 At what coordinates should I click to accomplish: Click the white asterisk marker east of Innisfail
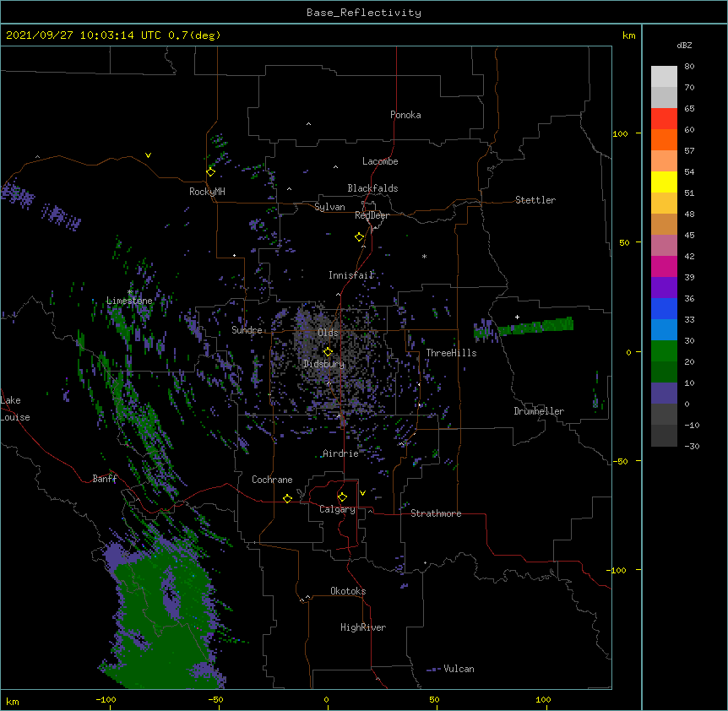[x=424, y=256]
